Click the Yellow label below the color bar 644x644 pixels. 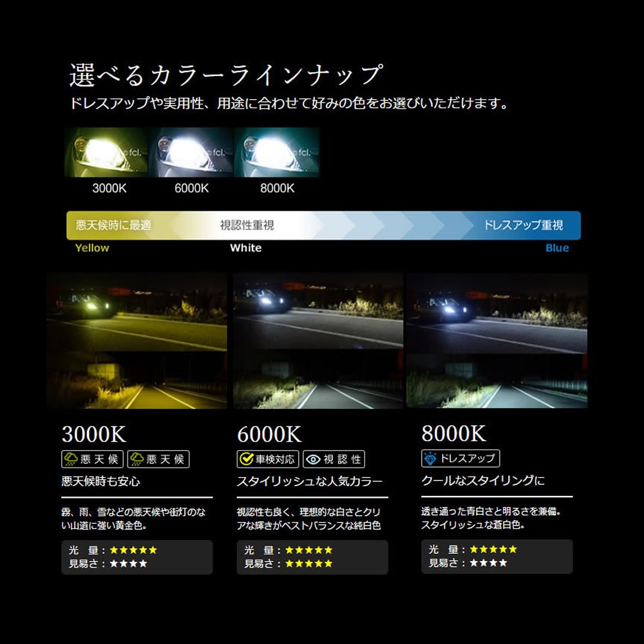coord(92,248)
